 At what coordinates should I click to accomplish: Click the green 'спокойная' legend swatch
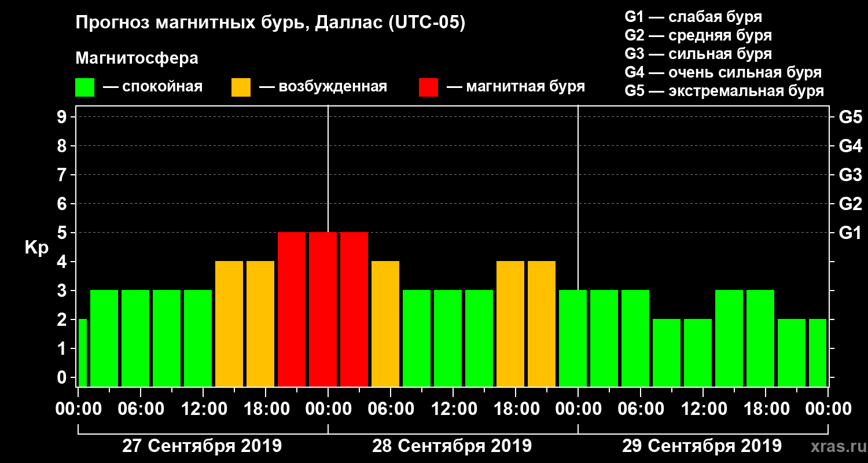pos(85,87)
